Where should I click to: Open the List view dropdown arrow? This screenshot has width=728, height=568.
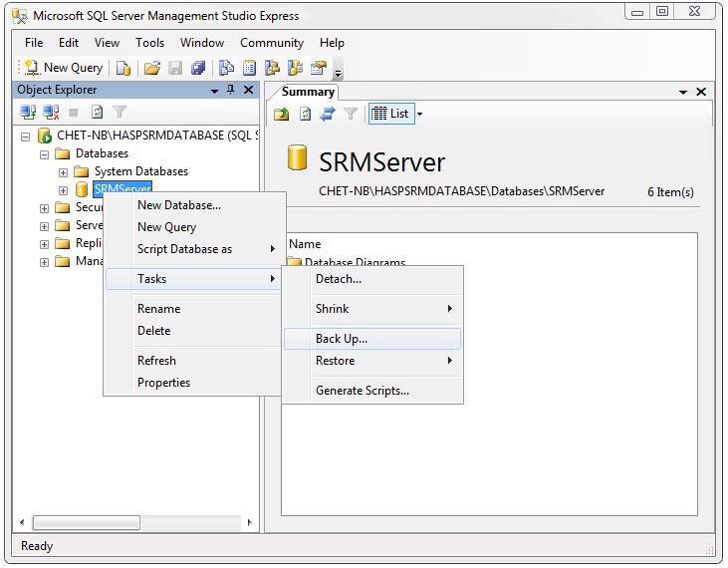(419, 115)
